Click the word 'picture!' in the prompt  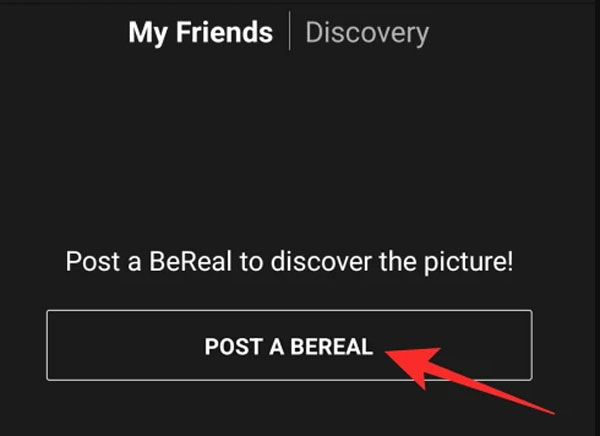click(x=468, y=263)
